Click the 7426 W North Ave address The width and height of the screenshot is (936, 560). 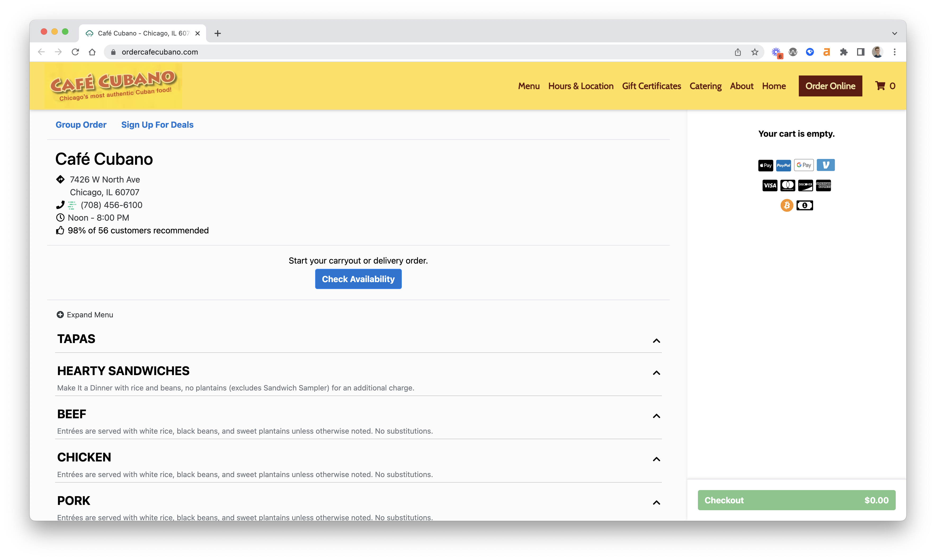(x=105, y=180)
